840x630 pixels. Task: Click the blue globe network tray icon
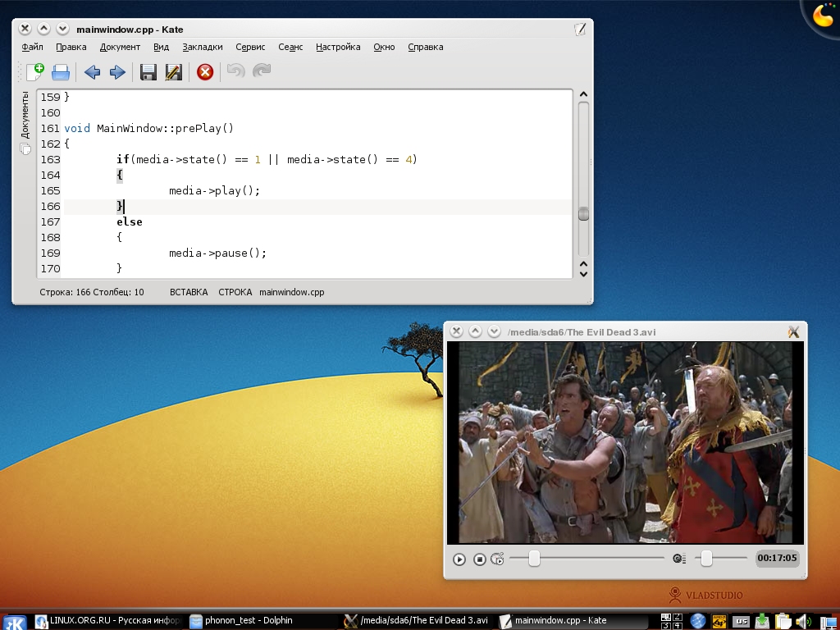697,622
